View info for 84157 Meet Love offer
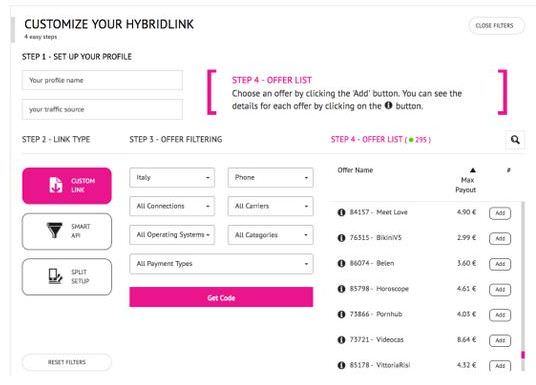Image resolution: width=536 pixels, height=385 pixels. [x=341, y=212]
